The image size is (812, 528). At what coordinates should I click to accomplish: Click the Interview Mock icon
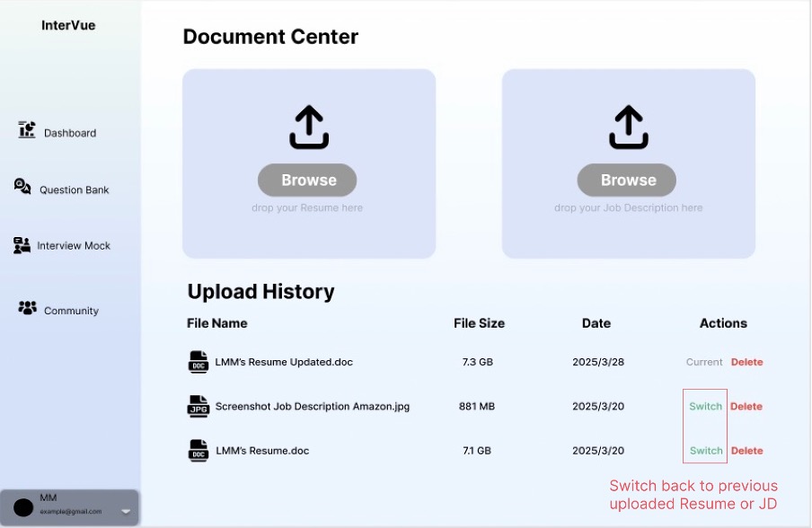coord(22,245)
